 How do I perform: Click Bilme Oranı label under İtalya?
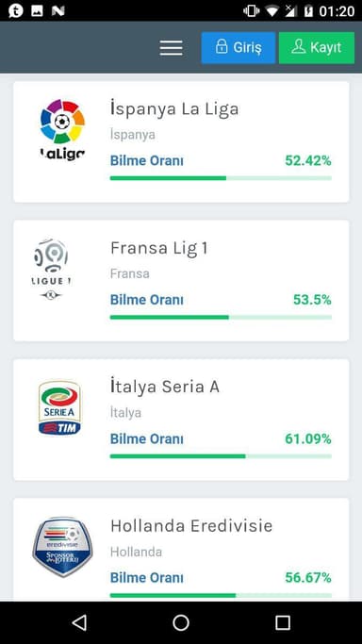tap(146, 438)
